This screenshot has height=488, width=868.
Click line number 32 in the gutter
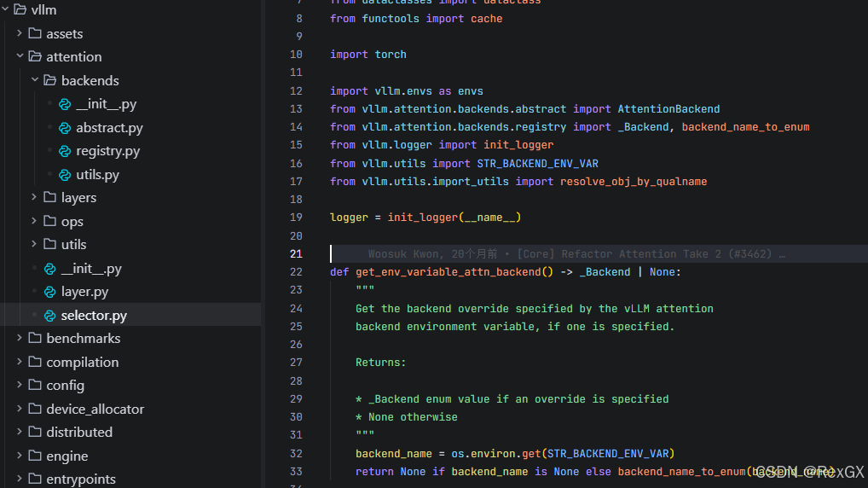(296, 454)
